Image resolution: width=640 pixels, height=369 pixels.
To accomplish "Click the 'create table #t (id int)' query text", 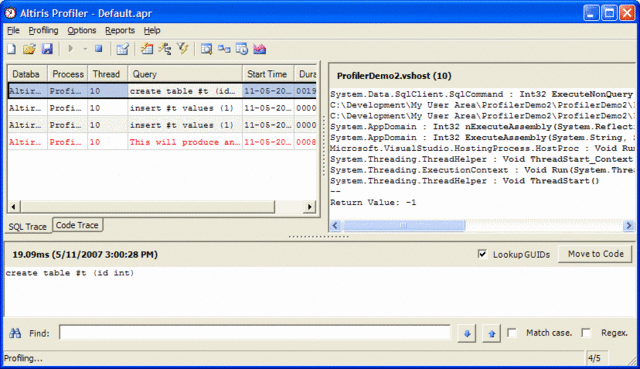I will (70, 273).
